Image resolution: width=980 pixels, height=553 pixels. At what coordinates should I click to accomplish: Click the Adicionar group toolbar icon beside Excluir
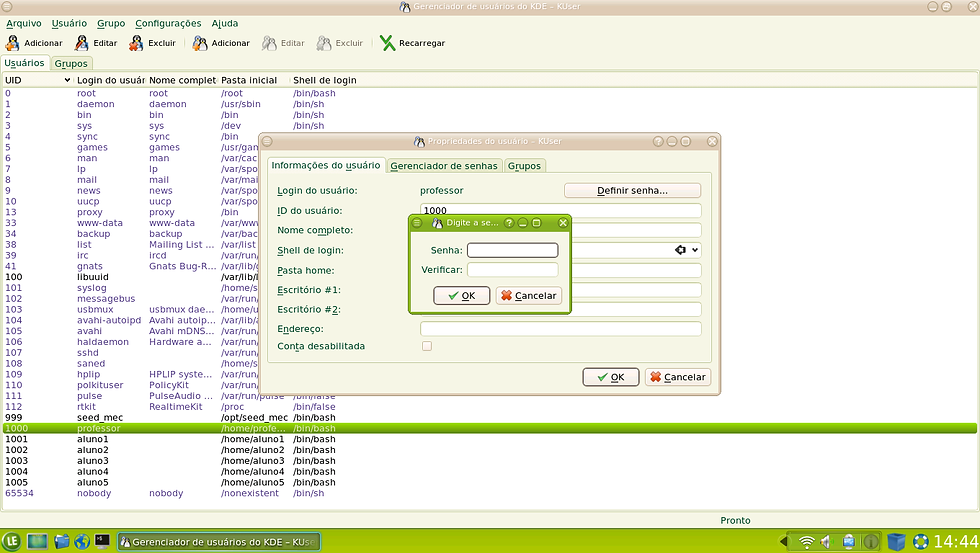[x=200, y=43]
